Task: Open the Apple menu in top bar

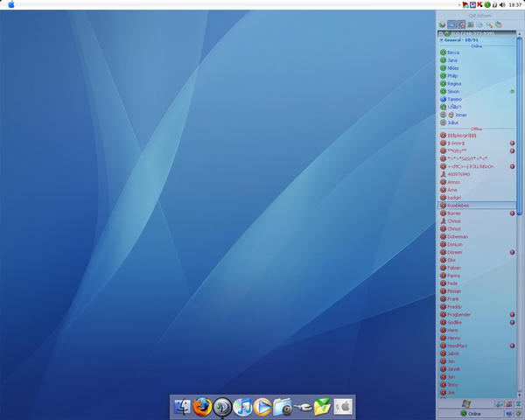Action: [x=11, y=4]
